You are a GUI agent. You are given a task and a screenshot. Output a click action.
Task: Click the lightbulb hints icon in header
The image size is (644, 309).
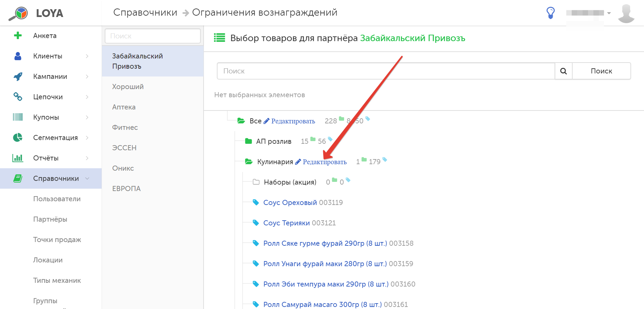(x=551, y=13)
